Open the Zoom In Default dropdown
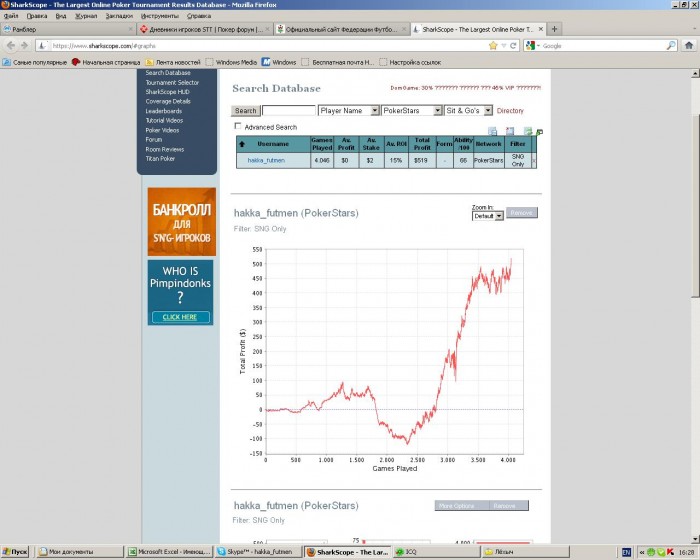Screen dimensions: 700x560 (x=488, y=216)
